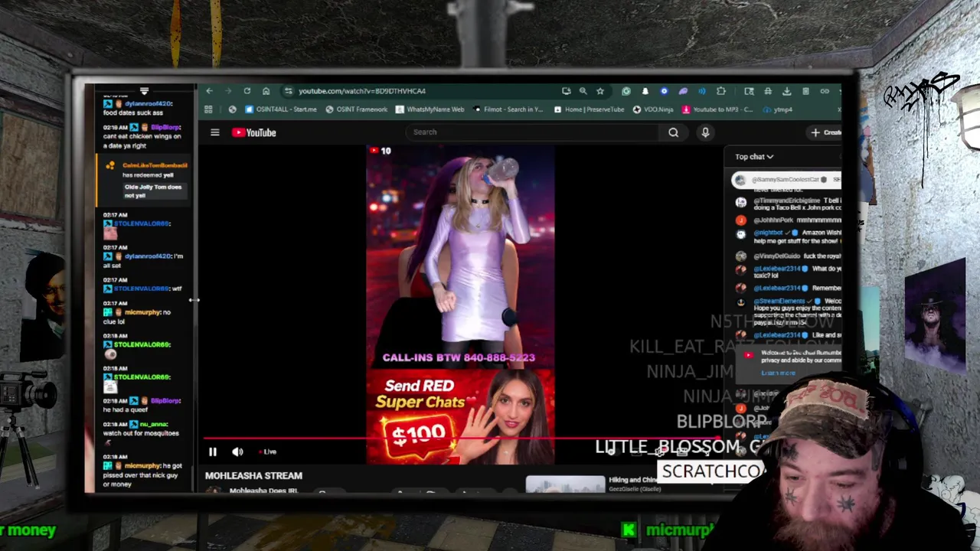Open the blue circle extension icon
This screenshot has width=980, height=551.
[664, 91]
